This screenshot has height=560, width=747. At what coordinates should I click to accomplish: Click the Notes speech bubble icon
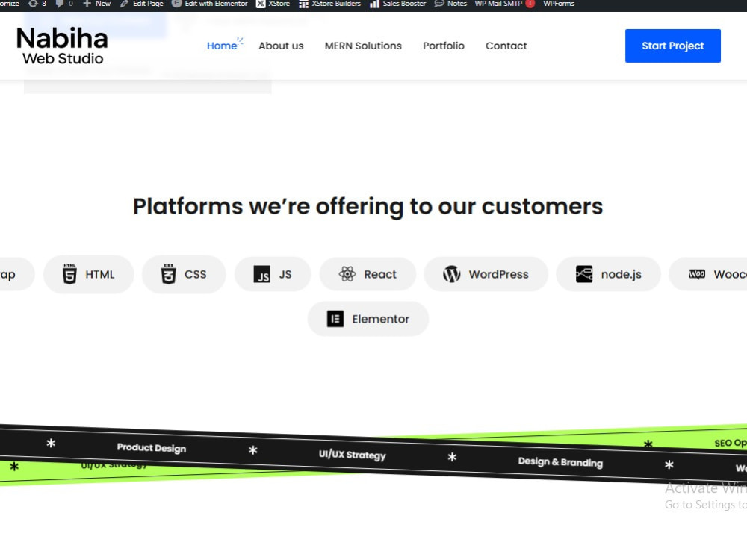click(x=438, y=4)
